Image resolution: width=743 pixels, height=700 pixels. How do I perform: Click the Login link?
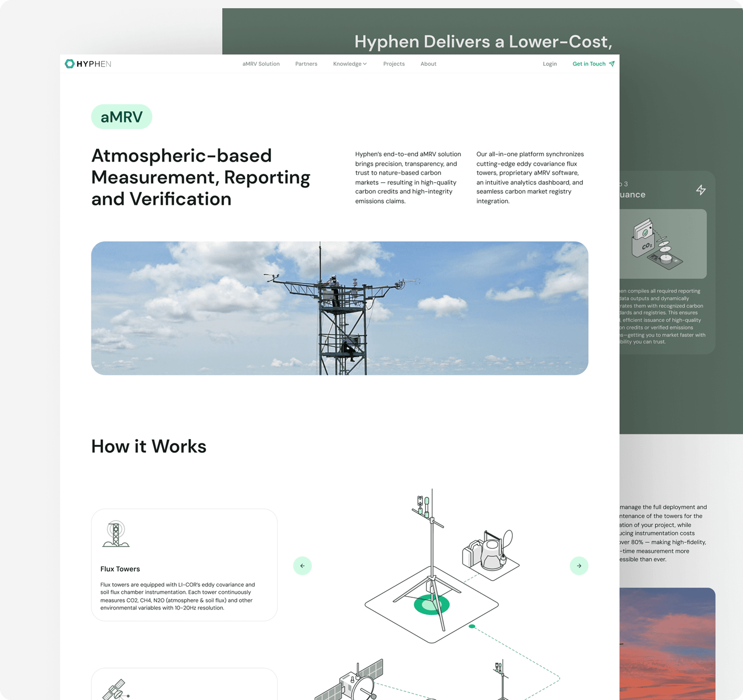pyautogui.click(x=549, y=63)
